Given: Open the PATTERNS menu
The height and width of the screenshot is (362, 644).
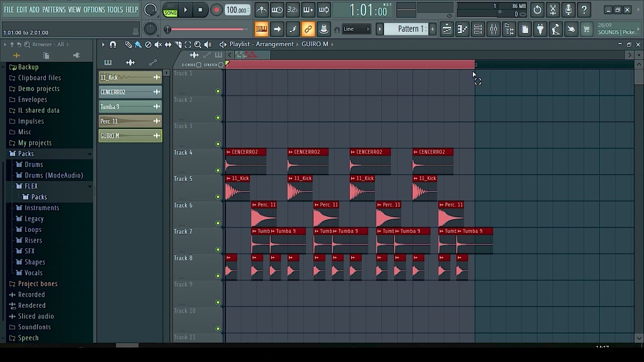Looking at the screenshot, I should click(54, 10).
